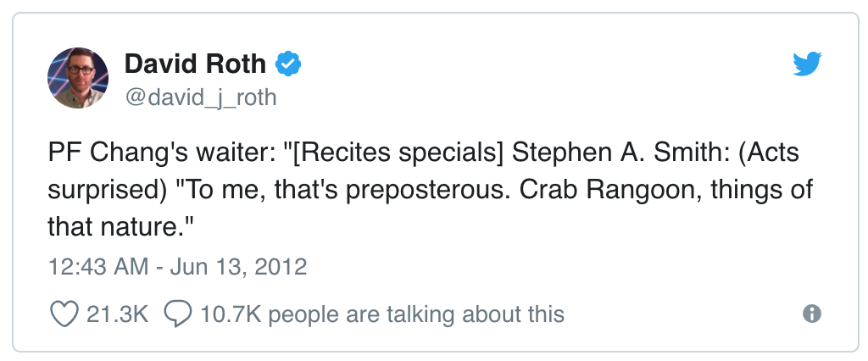Click the Twitter bird logo
The width and height of the screenshot is (868, 361).
(x=808, y=64)
